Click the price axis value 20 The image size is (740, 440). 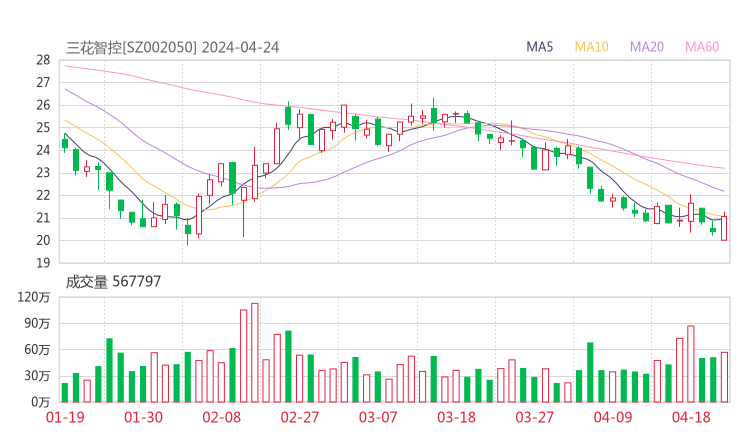pos(43,240)
